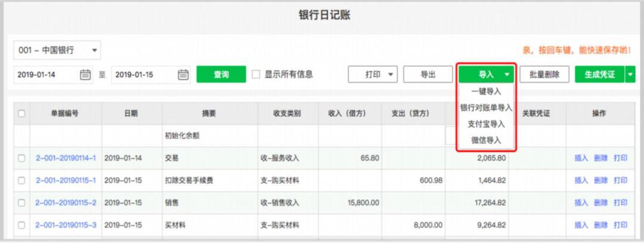Click the income amount 15,800.00
Viewport: 644px width, 243px height.
(x=363, y=203)
